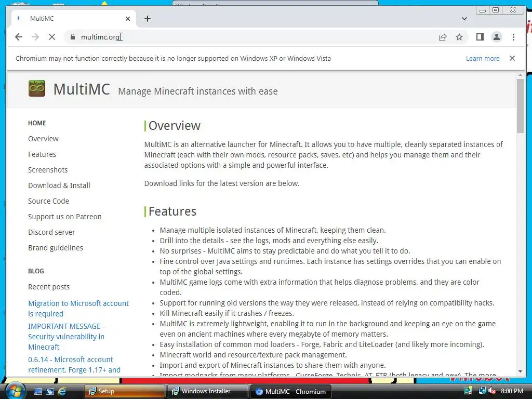The image size is (532, 399).
Task: Click the page vertical scrollbar thumb
Action: tap(520, 105)
